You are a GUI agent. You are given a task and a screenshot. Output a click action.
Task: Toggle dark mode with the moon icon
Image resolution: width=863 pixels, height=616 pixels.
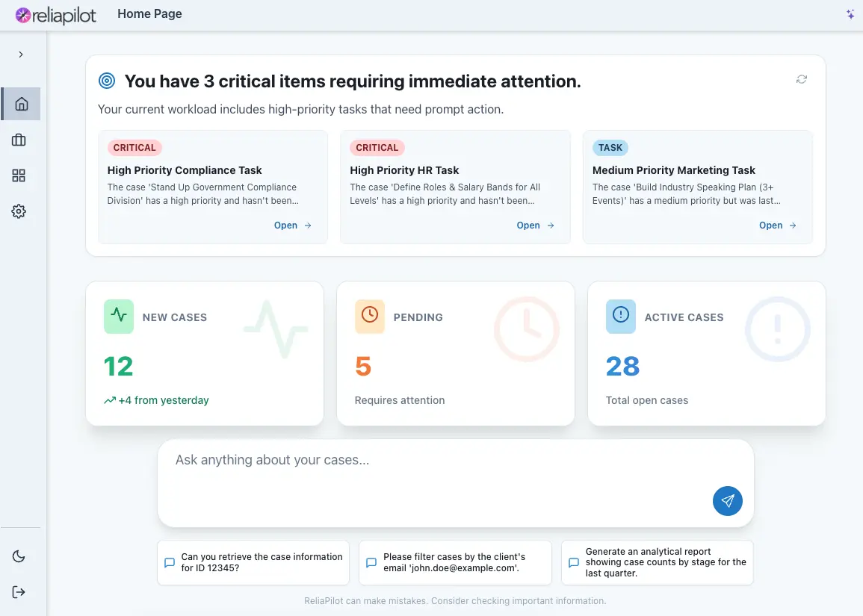19,556
